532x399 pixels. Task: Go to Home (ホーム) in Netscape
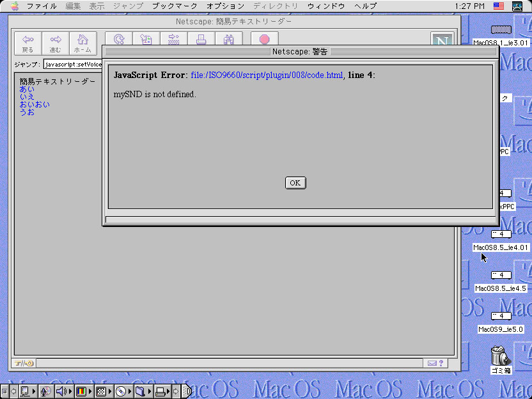coord(82,43)
